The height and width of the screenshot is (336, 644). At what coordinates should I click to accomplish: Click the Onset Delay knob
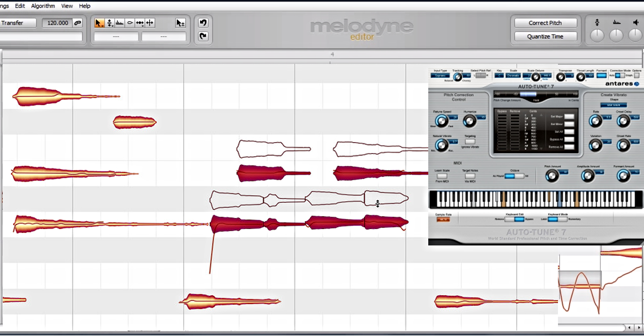coord(623,121)
